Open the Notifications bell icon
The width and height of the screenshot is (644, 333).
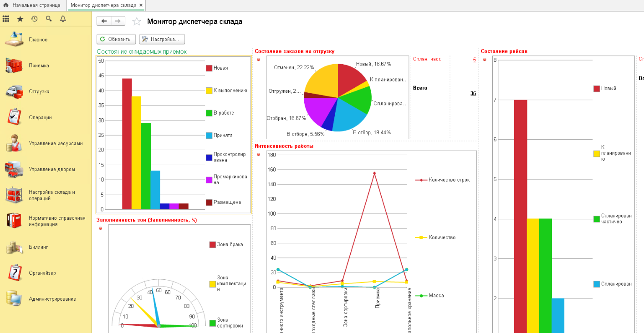tap(63, 19)
